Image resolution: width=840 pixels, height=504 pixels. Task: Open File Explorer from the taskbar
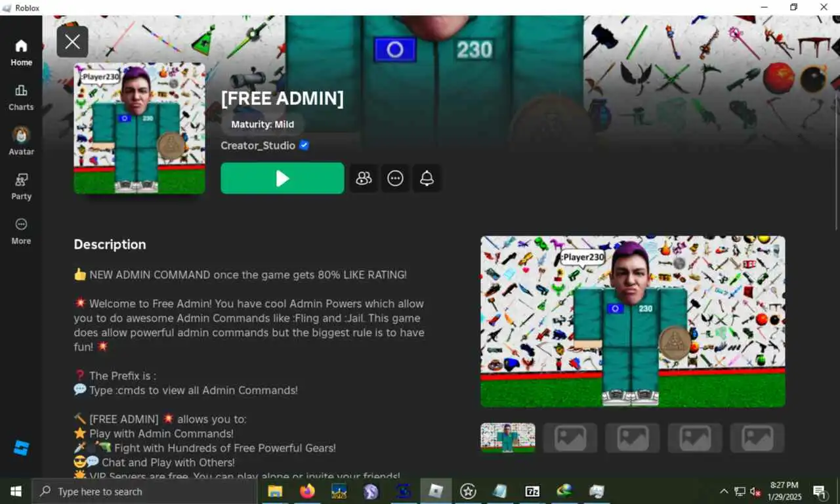coord(275,491)
